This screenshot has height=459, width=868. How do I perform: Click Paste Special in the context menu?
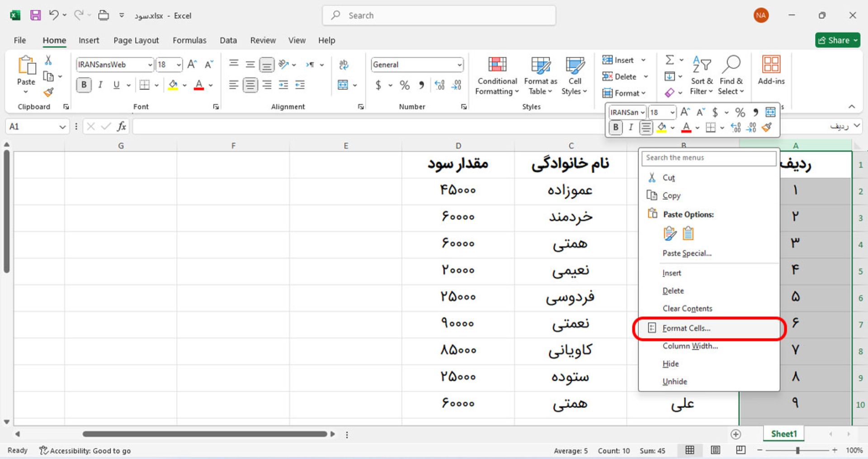[x=687, y=253]
